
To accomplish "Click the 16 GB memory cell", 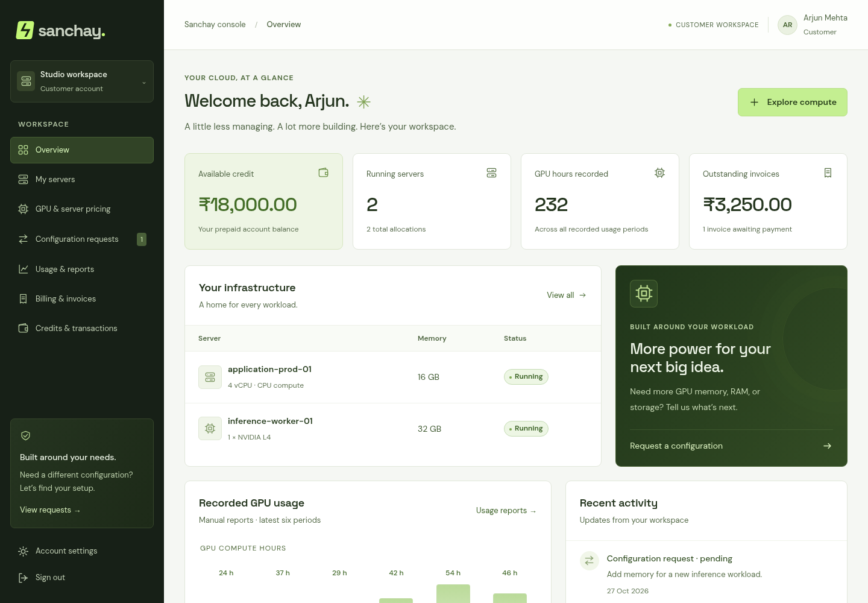I will point(429,377).
